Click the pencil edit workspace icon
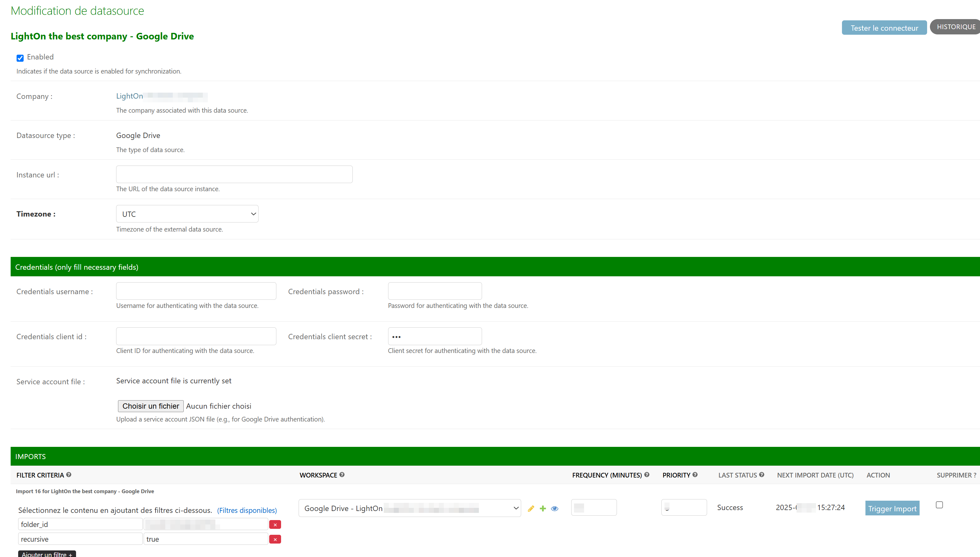 pos(531,508)
